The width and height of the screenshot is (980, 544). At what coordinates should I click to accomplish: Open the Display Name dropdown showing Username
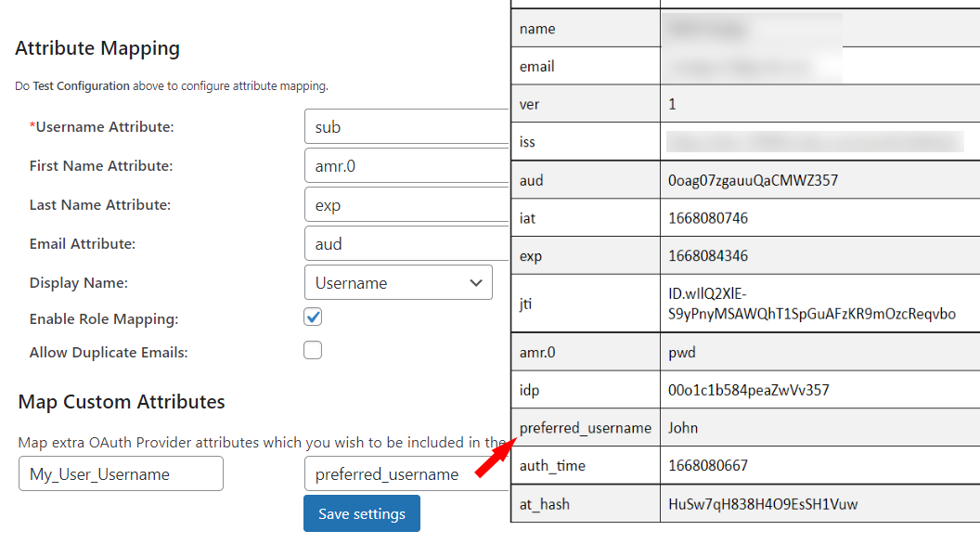(398, 282)
